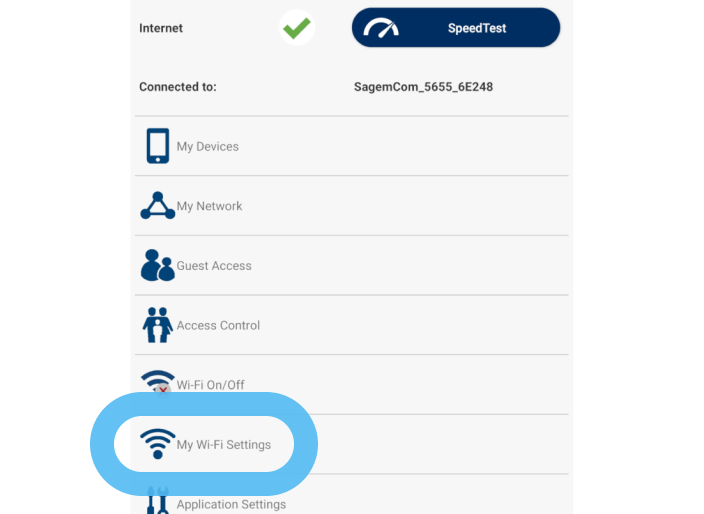
Task: Click the Access Control family icon
Action: coord(158,325)
